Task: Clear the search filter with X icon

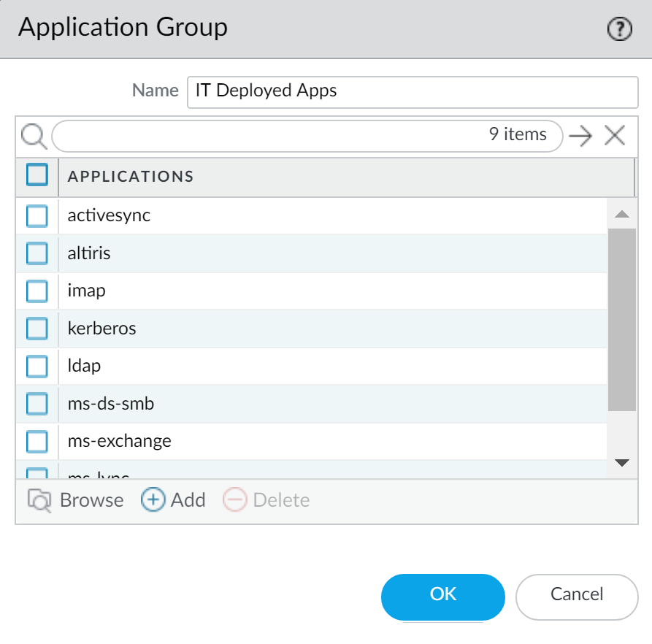Action: 615,136
